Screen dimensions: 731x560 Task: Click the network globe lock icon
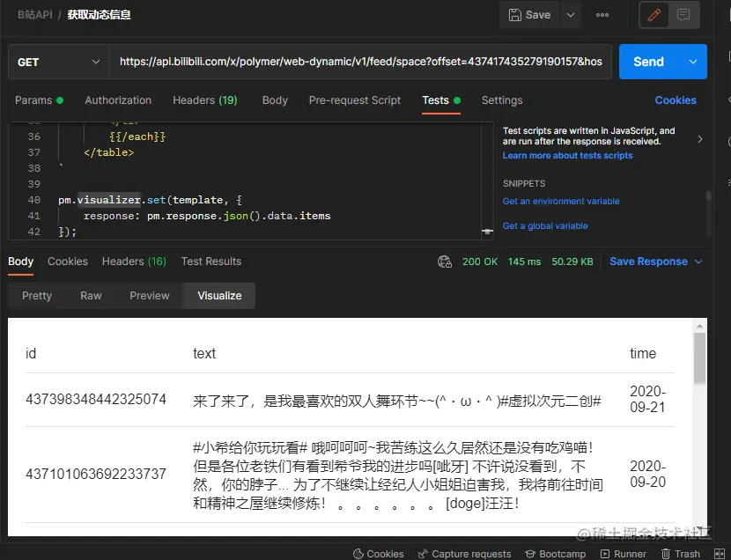[445, 262]
